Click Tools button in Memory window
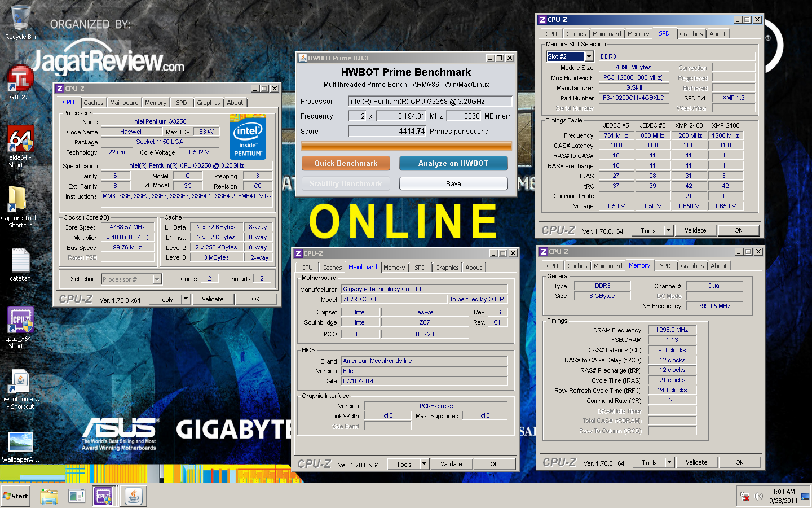The width and height of the screenshot is (812, 508). point(649,462)
